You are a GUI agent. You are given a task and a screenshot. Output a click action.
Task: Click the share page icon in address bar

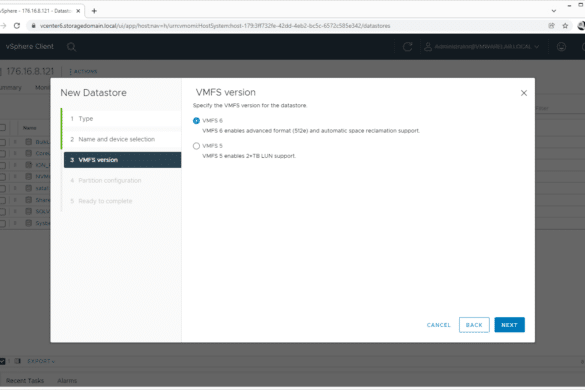[551, 26]
